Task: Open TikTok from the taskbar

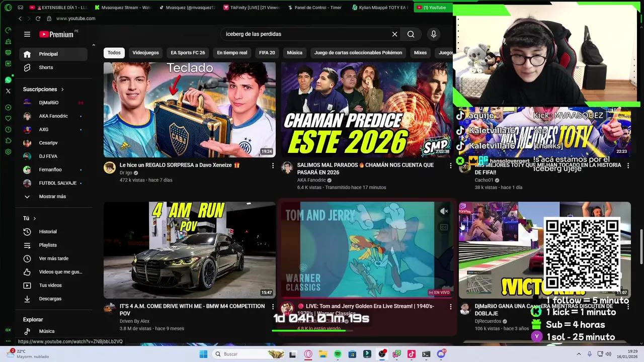Action: click(x=412, y=354)
